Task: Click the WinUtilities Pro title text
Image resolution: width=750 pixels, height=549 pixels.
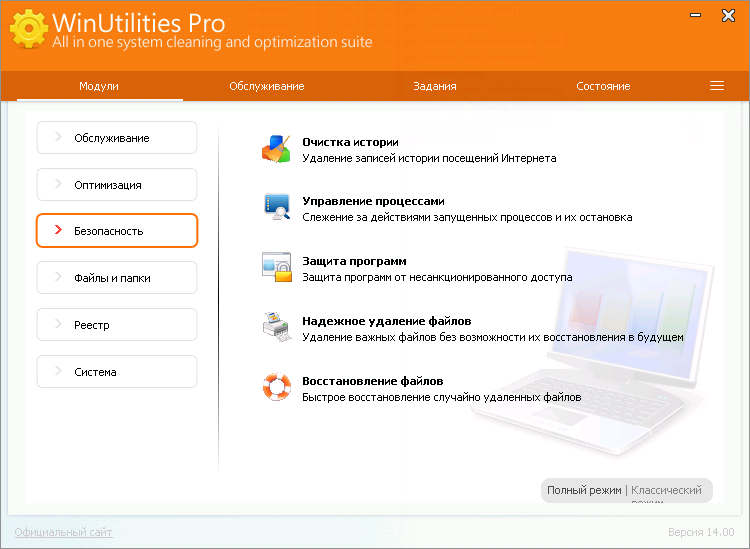Action: (138, 22)
